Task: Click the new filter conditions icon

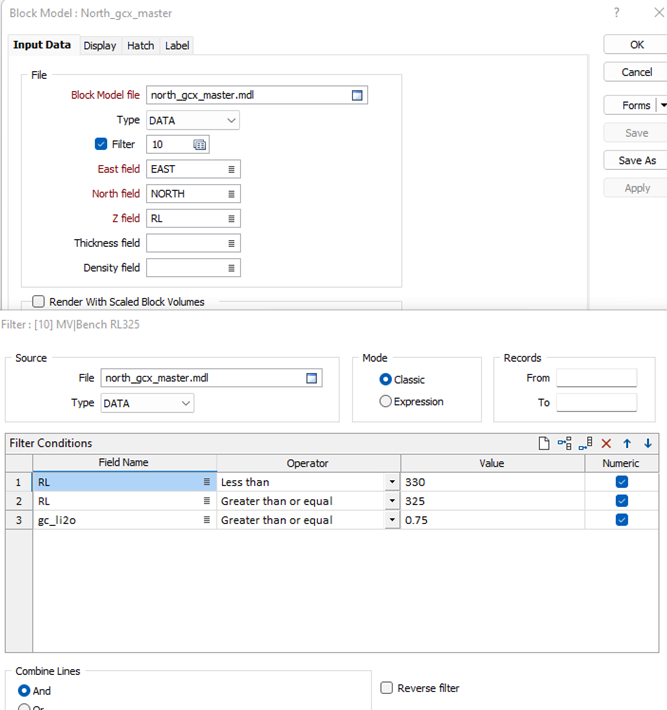Action: [x=544, y=443]
